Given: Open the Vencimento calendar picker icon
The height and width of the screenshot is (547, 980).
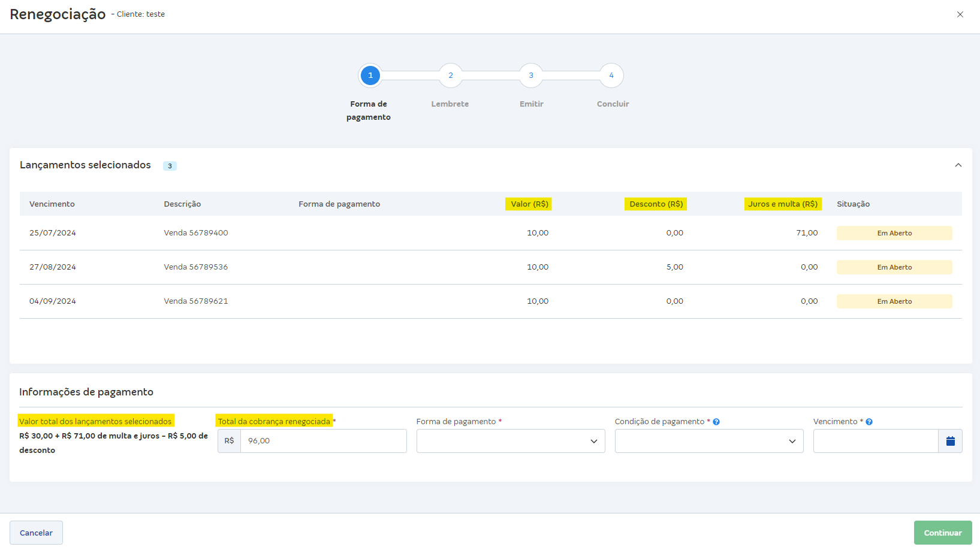Looking at the screenshot, I should [950, 441].
